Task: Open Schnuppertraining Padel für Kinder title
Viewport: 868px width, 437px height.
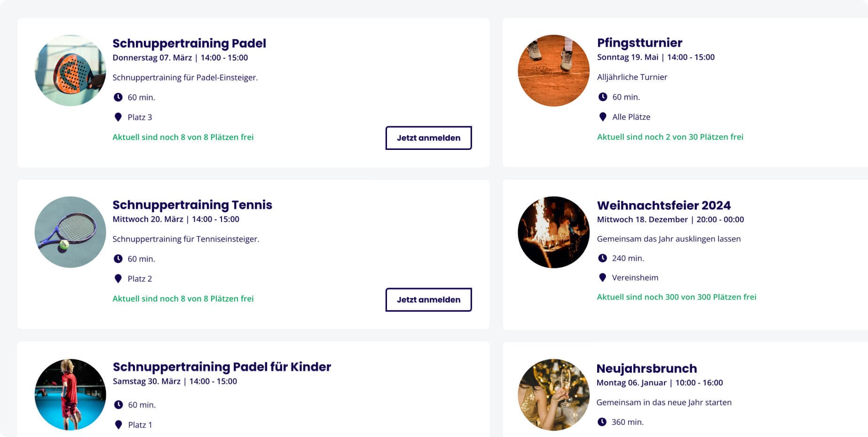Action: click(x=222, y=367)
